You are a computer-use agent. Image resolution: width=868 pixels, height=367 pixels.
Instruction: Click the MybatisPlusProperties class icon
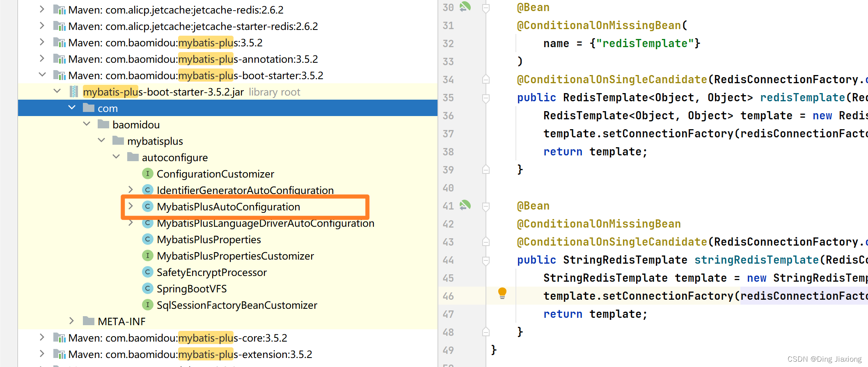click(x=148, y=239)
